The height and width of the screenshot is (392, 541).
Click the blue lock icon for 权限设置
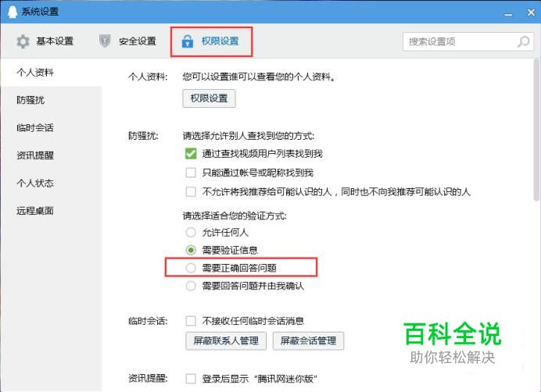click(x=188, y=41)
